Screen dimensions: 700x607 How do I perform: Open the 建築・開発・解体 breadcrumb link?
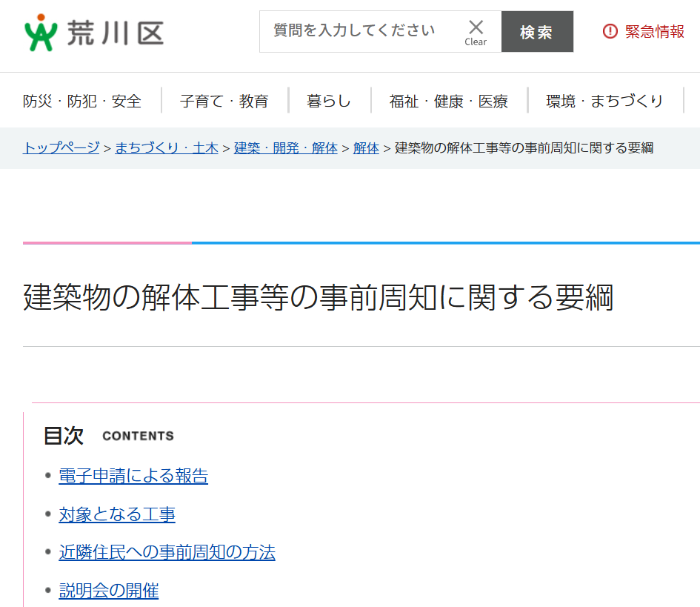pos(285,147)
